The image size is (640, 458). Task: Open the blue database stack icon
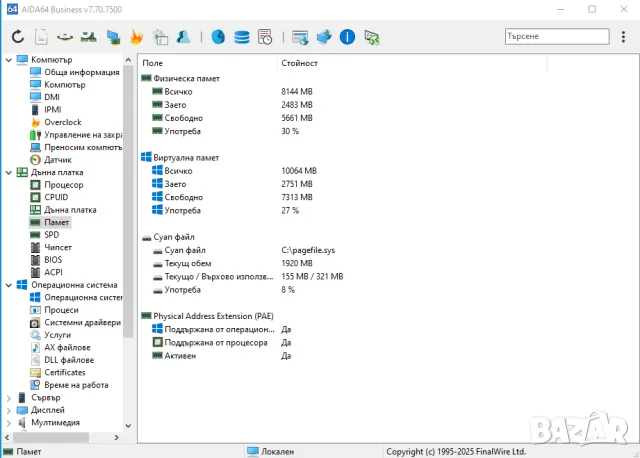pos(242,37)
